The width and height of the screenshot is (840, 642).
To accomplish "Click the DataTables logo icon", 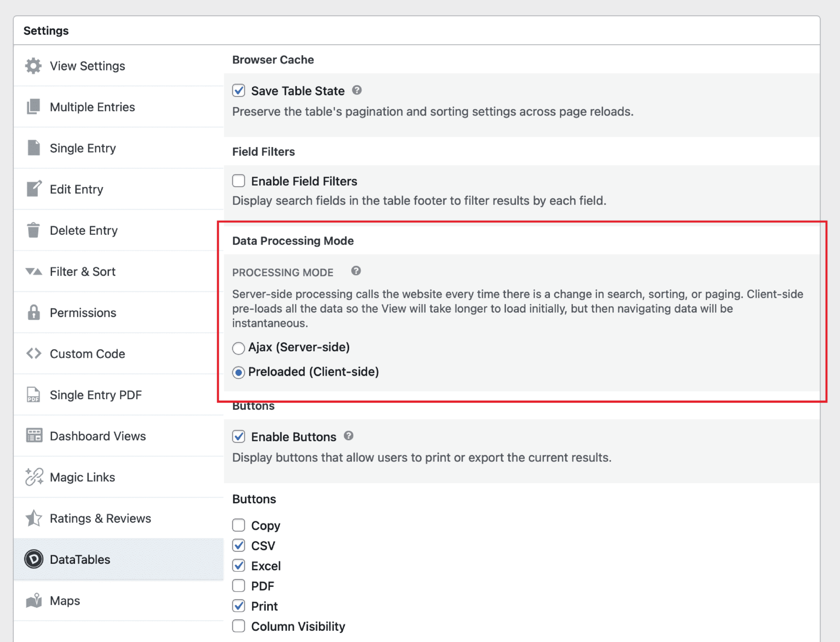I will point(33,559).
